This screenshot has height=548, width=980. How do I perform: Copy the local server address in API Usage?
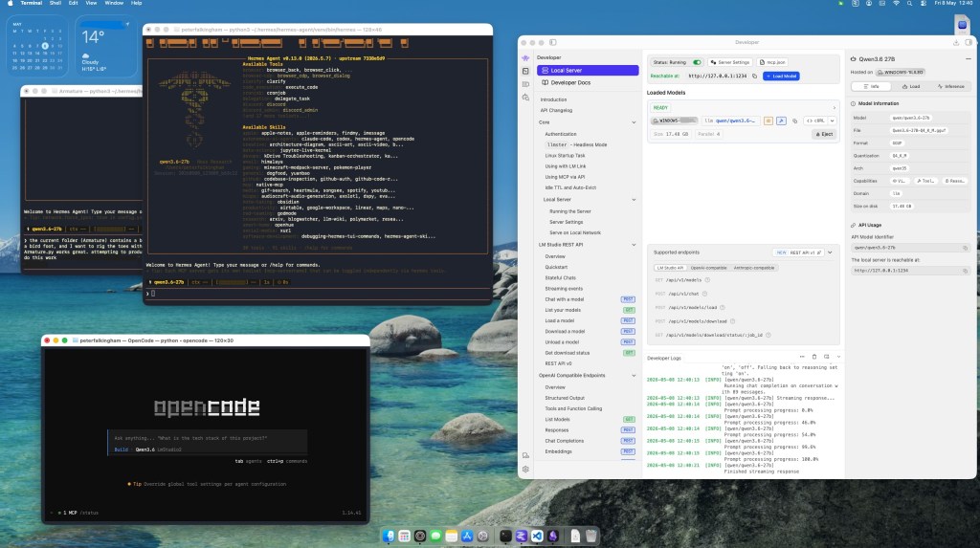point(965,271)
